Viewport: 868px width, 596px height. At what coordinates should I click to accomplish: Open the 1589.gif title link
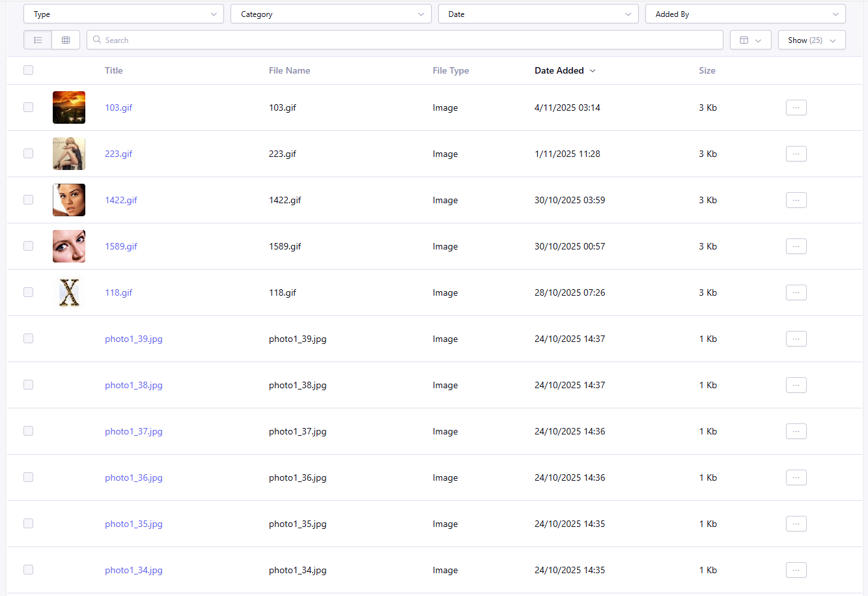[x=121, y=246]
